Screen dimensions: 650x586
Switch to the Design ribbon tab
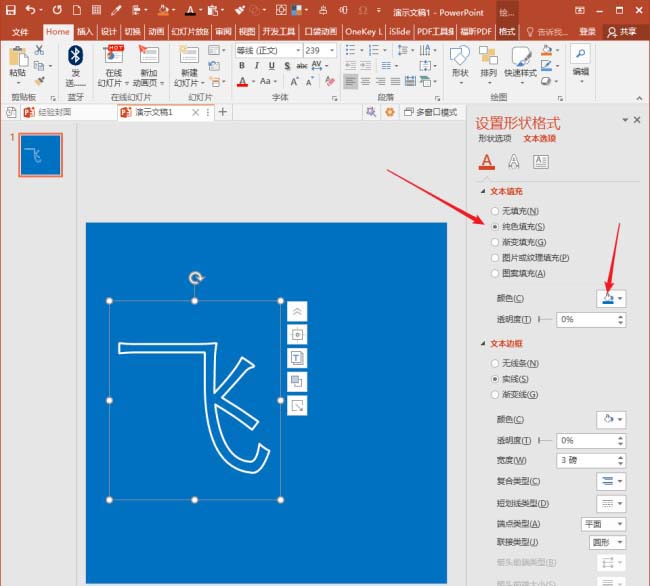(x=109, y=31)
